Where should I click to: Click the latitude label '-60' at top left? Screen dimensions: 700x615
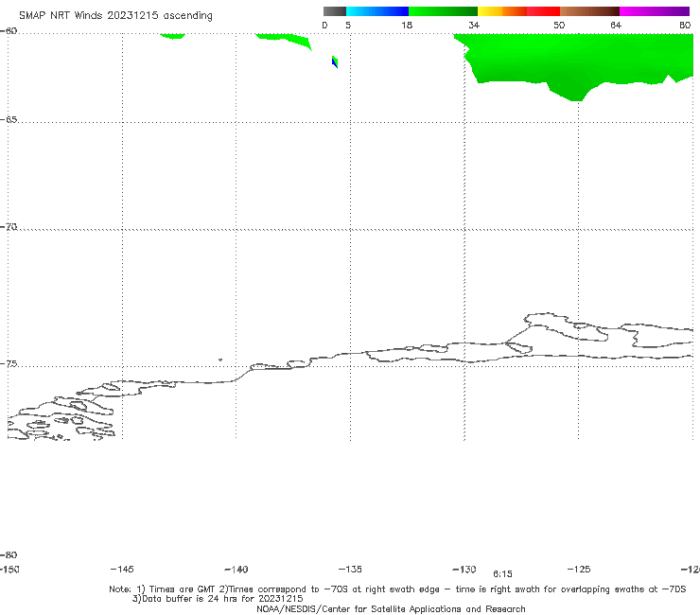(9, 31)
